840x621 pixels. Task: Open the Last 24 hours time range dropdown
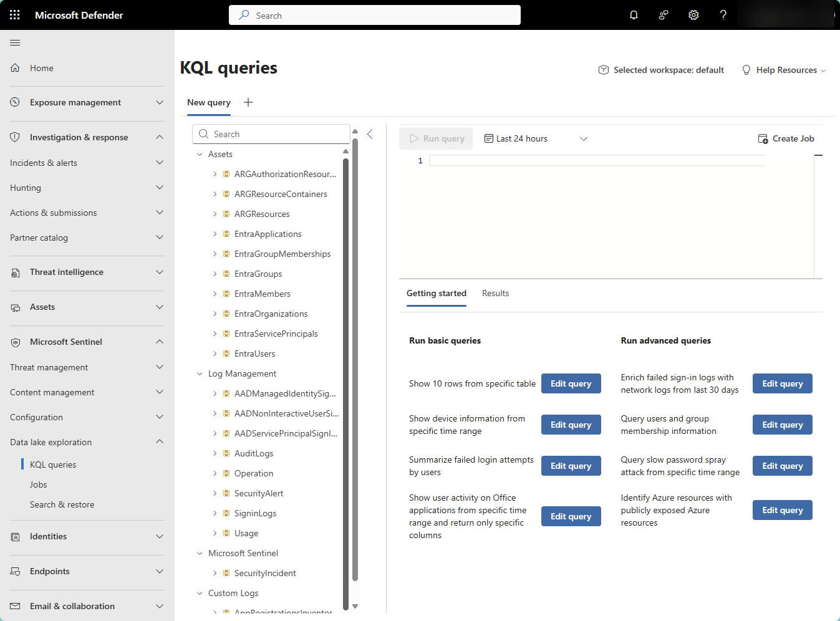[536, 138]
